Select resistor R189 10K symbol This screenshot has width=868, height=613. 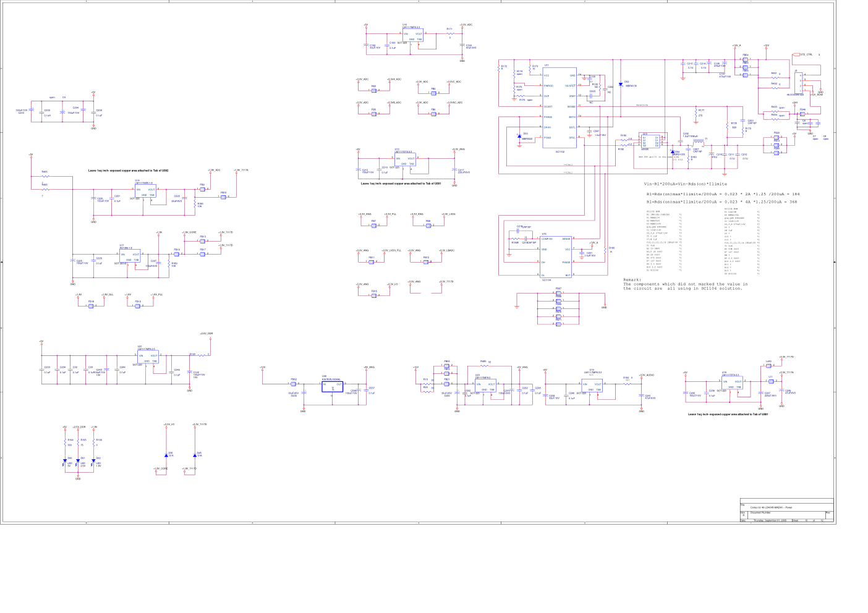(168, 264)
